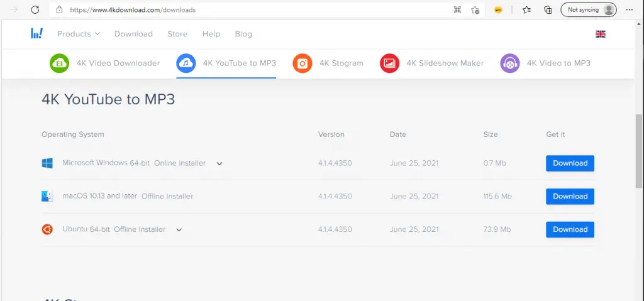Screen dimensions: 644x301
Task: Expand Windows 64-bit installer options chevron
Action: pyautogui.click(x=219, y=163)
